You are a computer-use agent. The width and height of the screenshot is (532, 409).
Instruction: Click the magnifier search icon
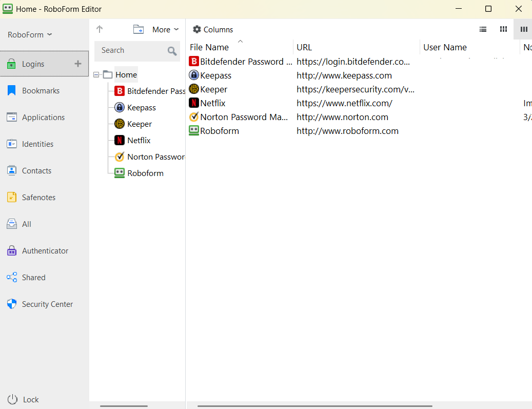(x=172, y=51)
